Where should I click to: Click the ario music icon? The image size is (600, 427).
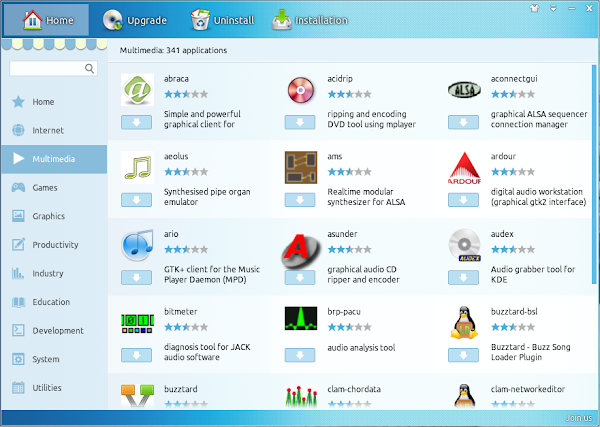137,245
